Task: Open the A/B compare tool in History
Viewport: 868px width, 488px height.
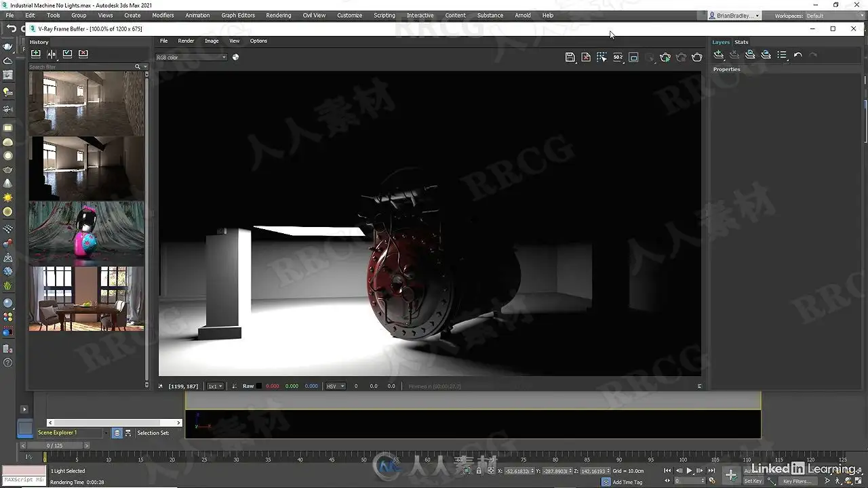Action: coord(52,54)
